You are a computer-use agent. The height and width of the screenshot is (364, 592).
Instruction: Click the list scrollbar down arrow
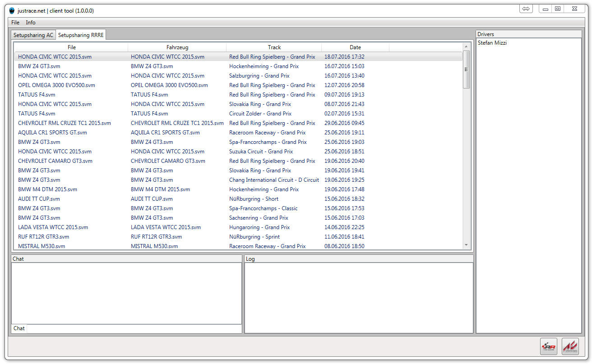coord(466,245)
